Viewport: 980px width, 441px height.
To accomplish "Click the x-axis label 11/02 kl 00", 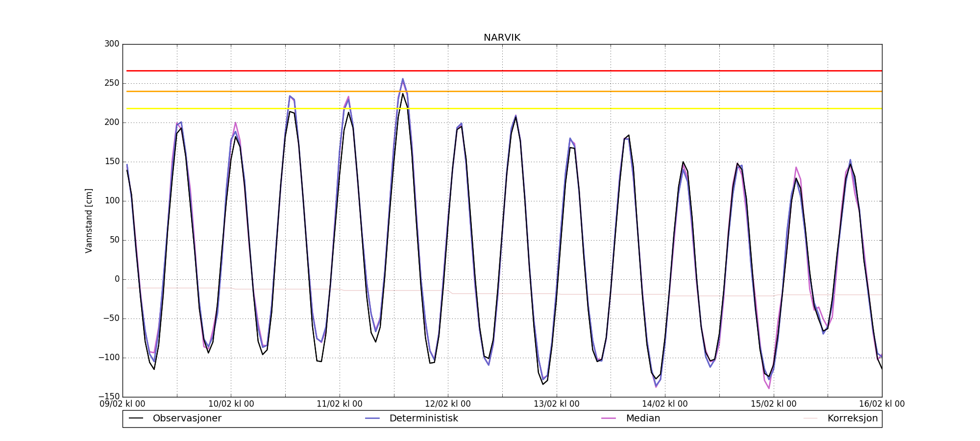I will tap(340, 404).
